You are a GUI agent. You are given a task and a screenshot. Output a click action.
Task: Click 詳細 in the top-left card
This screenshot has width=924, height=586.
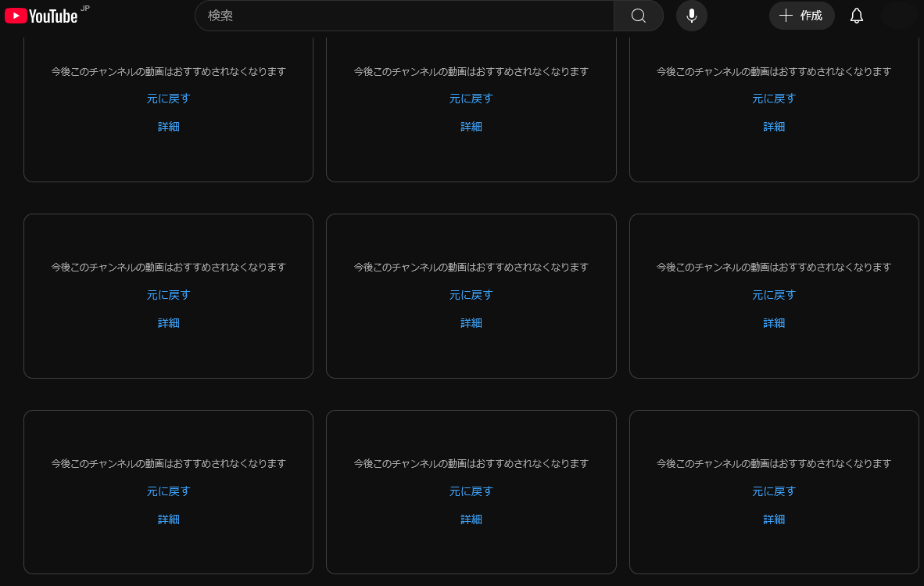168,127
